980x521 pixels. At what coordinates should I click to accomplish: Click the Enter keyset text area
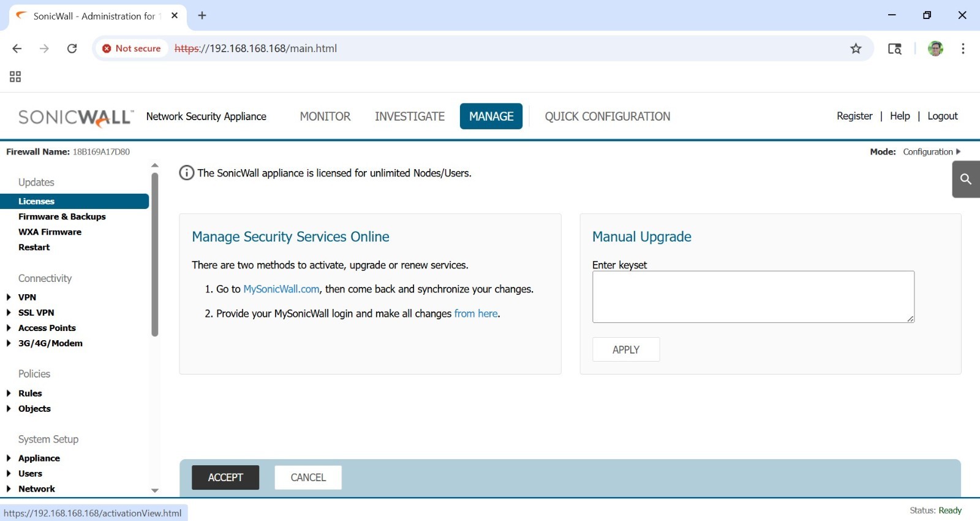click(753, 297)
